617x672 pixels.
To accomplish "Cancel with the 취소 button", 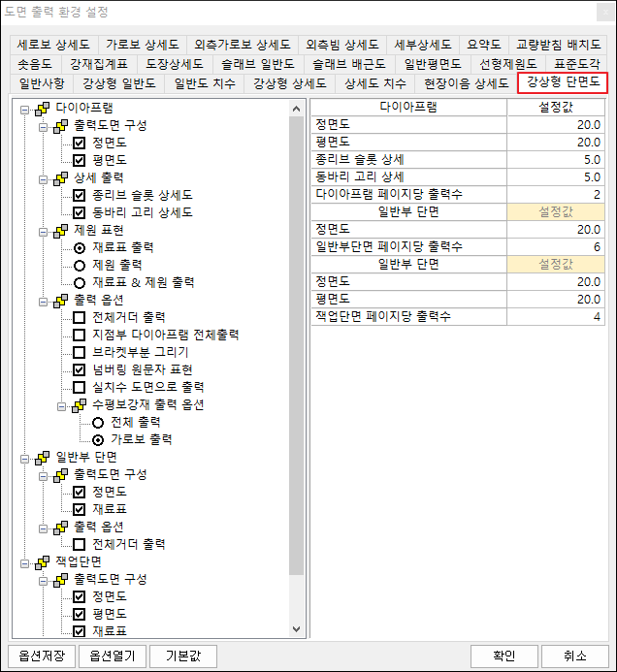I will point(575,656).
